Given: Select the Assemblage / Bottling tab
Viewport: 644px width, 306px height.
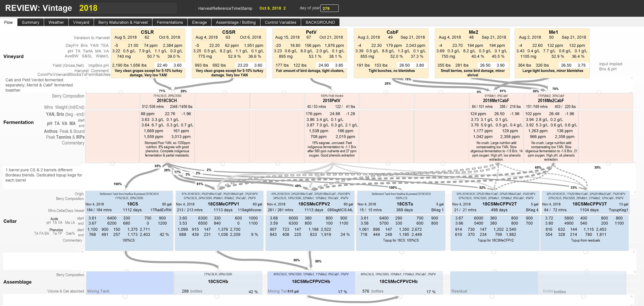Looking at the screenshot, I should coord(236,22).
